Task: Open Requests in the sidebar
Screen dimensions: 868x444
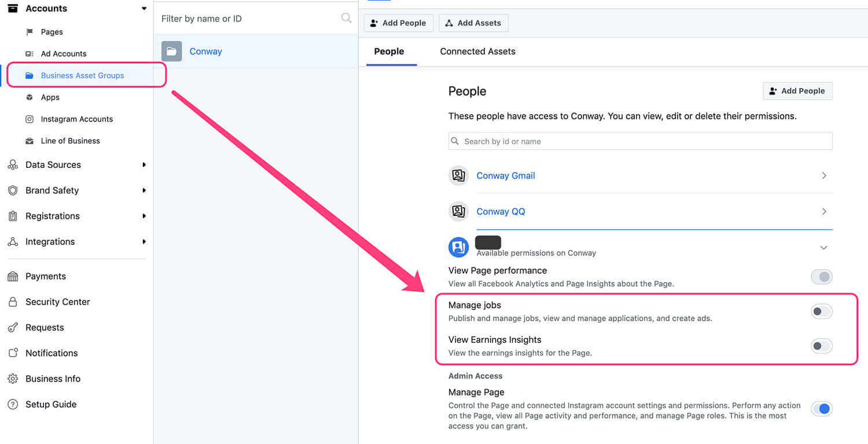Action: pyautogui.click(x=45, y=327)
